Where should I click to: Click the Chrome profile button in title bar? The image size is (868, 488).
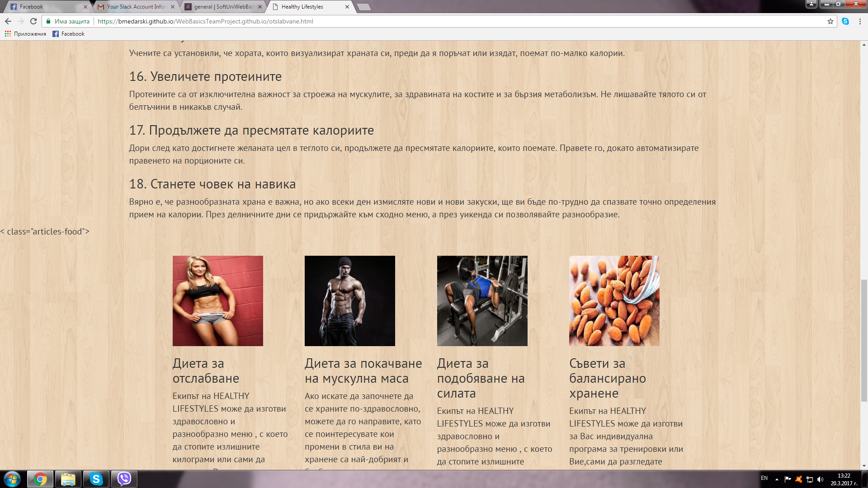click(x=811, y=4)
